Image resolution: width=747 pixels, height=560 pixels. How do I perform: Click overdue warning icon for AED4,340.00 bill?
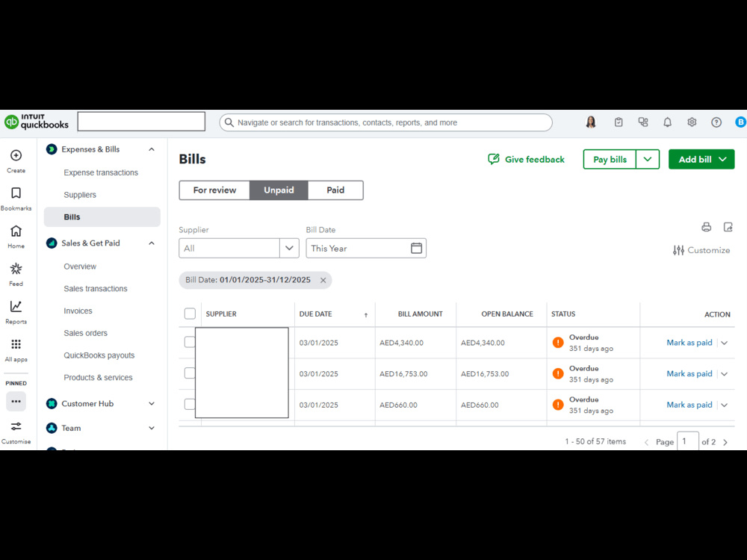point(558,343)
